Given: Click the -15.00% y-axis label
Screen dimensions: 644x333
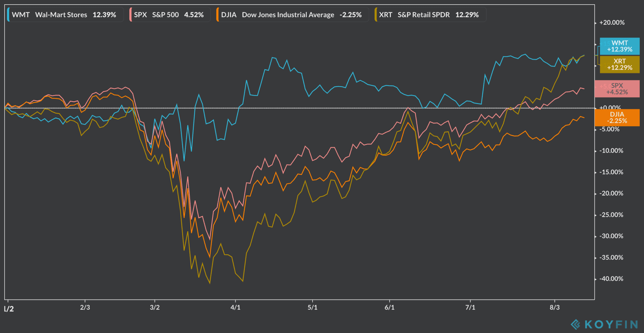Looking at the screenshot, I should [x=611, y=172].
